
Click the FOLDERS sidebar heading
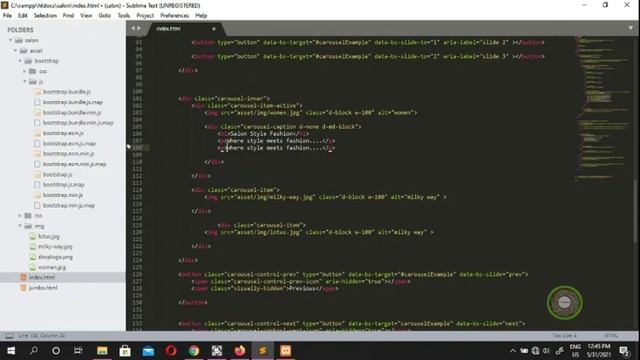[x=20, y=30]
